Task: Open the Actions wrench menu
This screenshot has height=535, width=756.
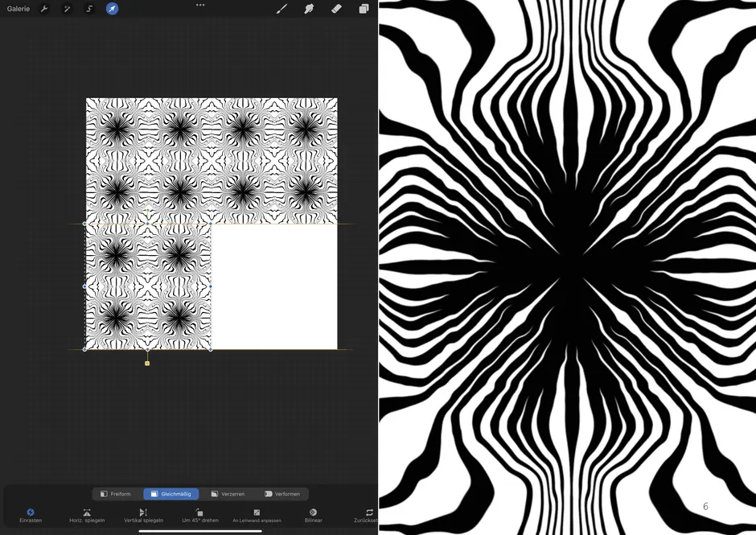Action: [44, 9]
